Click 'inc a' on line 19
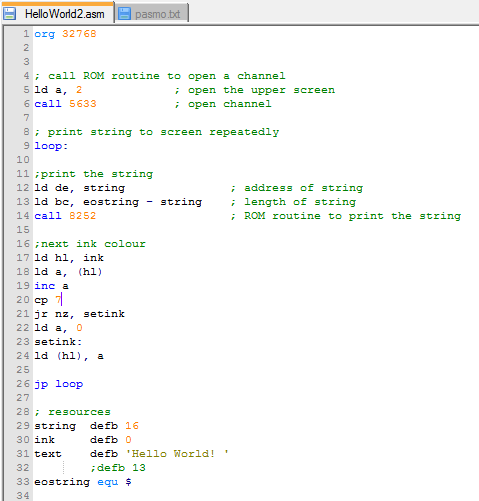Screen dimensions: 479x501 [x=51, y=286]
